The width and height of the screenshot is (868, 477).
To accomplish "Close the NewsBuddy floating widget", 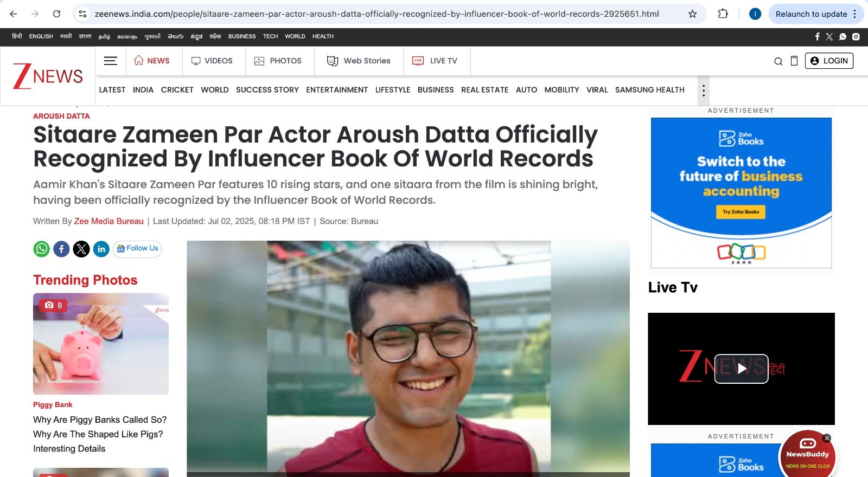I will [827, 438].
